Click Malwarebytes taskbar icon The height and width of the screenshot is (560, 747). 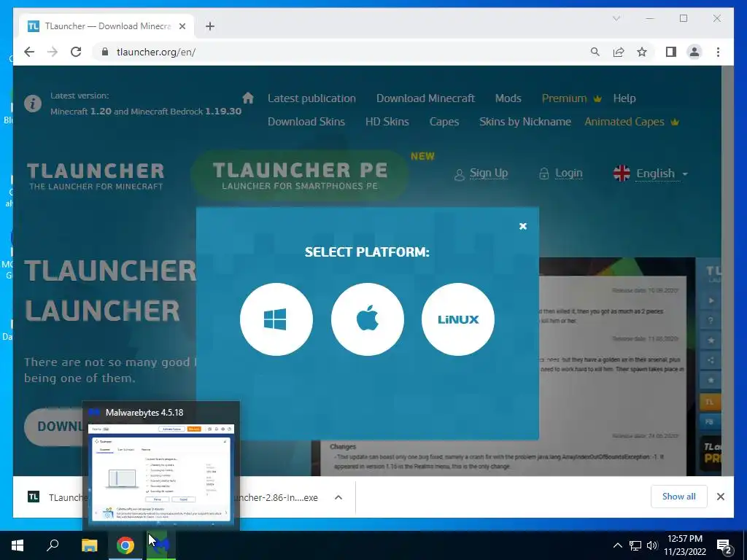click(161, 545)
